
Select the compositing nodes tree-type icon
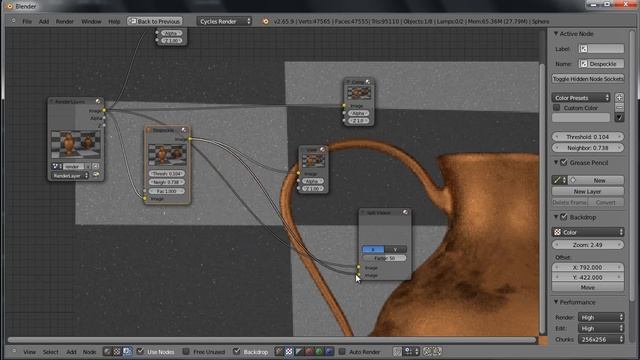pyautogui.click(x=127, y=351)
